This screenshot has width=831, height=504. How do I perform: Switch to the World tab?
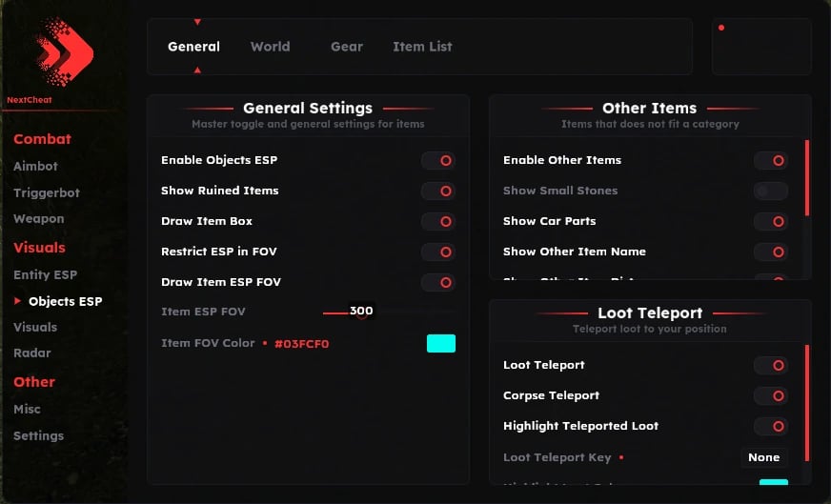pos(270,47)
